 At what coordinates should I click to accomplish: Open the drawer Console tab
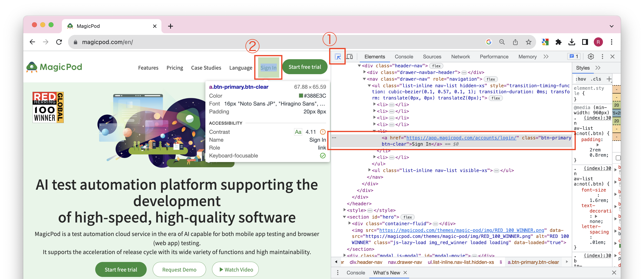point(355,273)
